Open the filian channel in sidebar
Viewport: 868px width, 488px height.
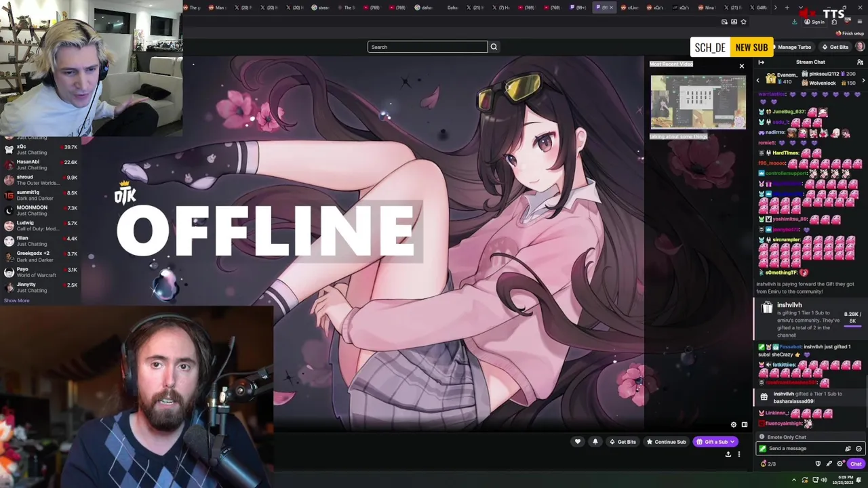click(x=41, y=241)
